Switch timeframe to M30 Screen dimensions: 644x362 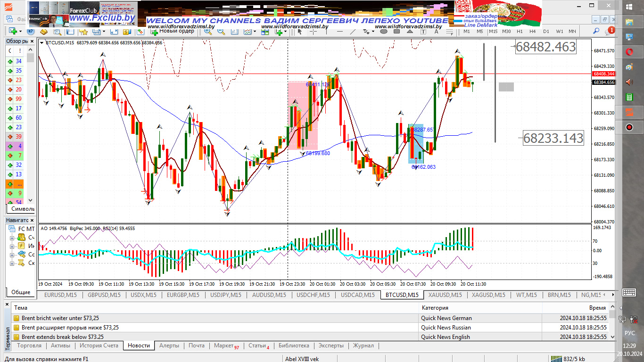506,31
